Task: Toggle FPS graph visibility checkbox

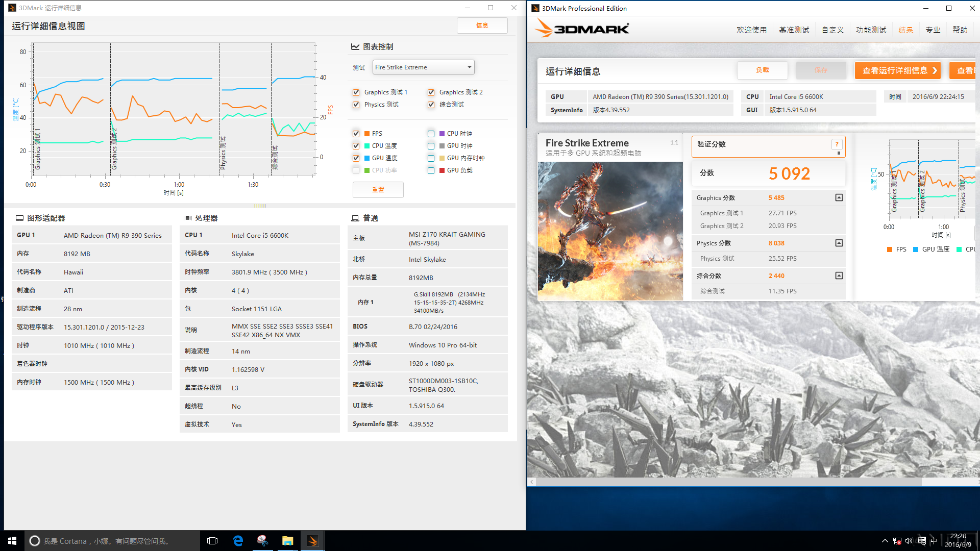Action: pos(355,133)
